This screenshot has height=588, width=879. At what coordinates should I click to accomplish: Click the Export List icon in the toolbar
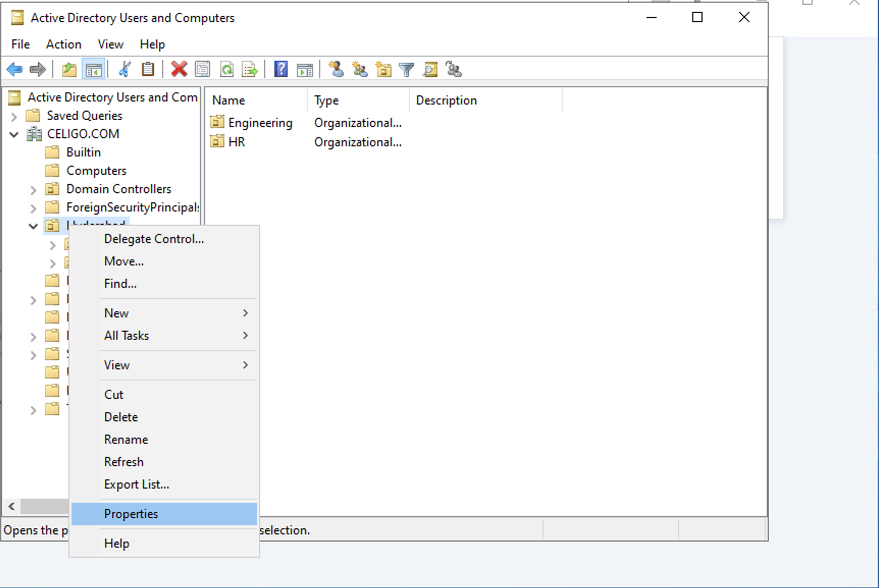pos(250,69)
